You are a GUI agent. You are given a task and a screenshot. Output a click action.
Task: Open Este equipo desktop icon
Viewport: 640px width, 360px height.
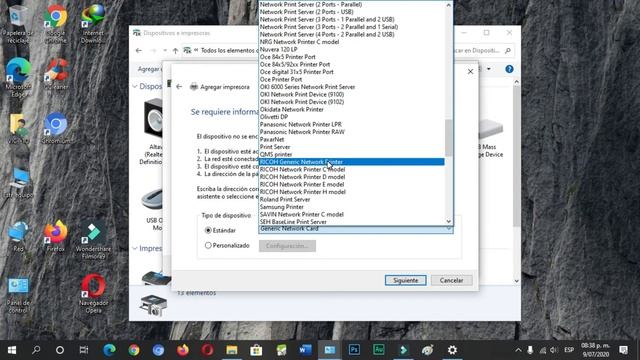[18, 182]
